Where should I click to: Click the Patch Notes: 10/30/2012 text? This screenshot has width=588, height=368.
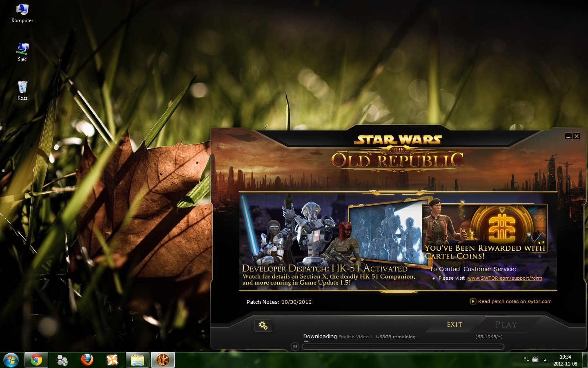pyautogui.click(x=279, y=302)
